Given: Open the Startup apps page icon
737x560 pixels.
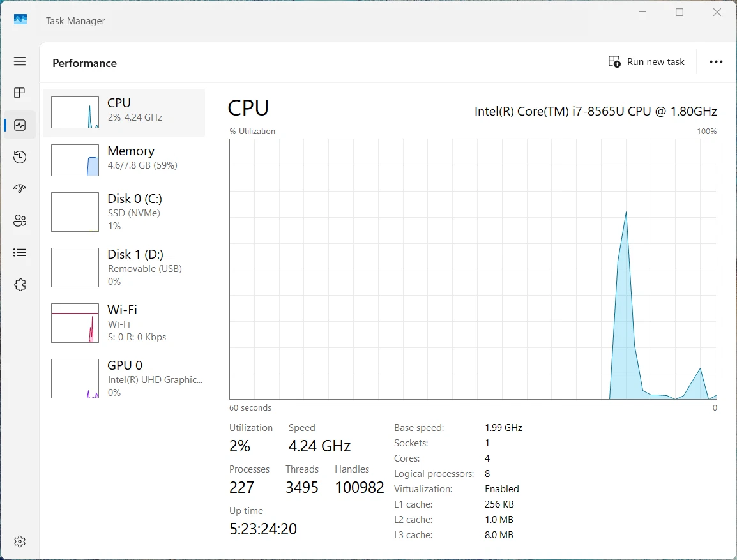Looking at the screenshot, I should (x=20, y=189).
